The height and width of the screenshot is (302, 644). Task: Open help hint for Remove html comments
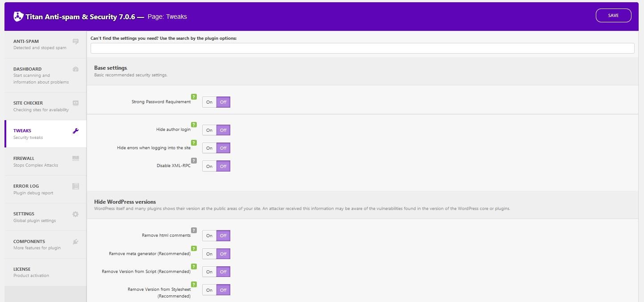point(194,230)
